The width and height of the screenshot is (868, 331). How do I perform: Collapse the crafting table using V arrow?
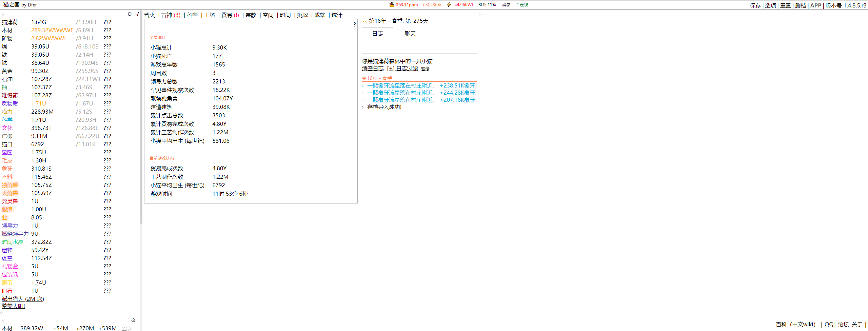tap(2, 320)
